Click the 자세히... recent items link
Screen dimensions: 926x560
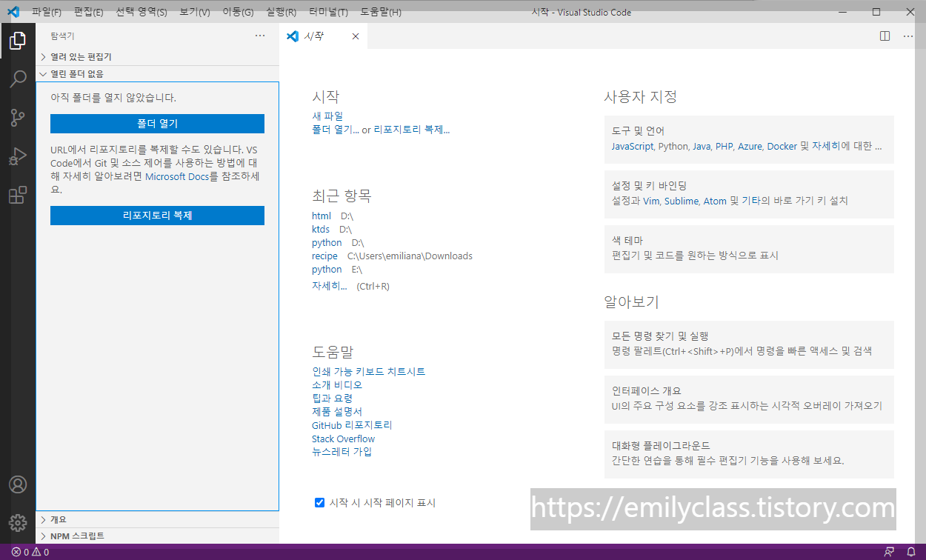(x=330, y=286)
